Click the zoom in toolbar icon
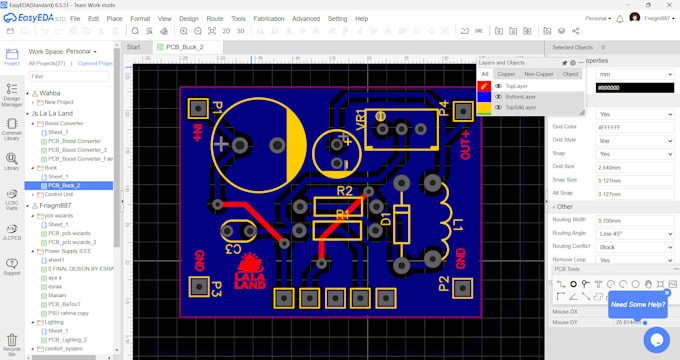Image resolution: width=680 pixels, height=360 pixels. pos(183,31)
